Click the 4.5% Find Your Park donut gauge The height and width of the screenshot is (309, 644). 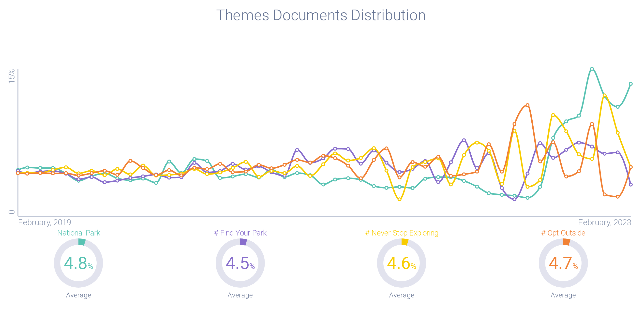(240, 263)
